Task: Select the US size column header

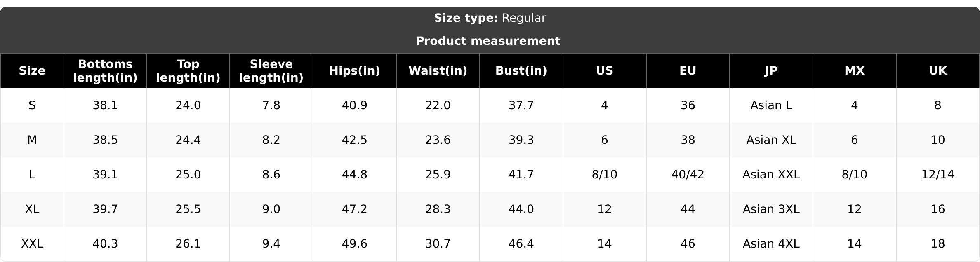Action: 605,70
